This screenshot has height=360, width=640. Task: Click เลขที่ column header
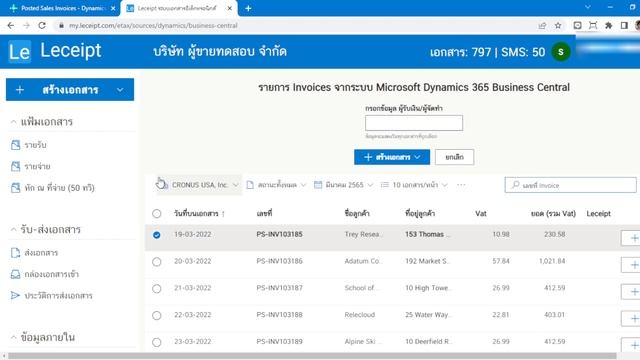click(264, 213)
